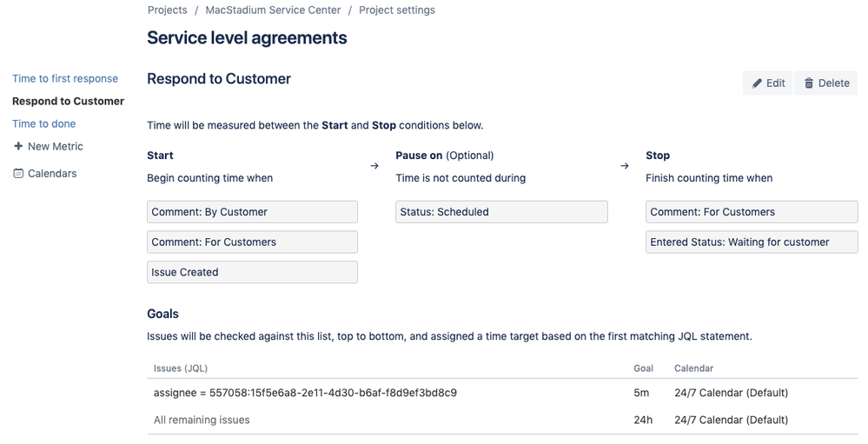Open the Time to done metric
The image size is (868, 444).
click(x=43, y=123)
